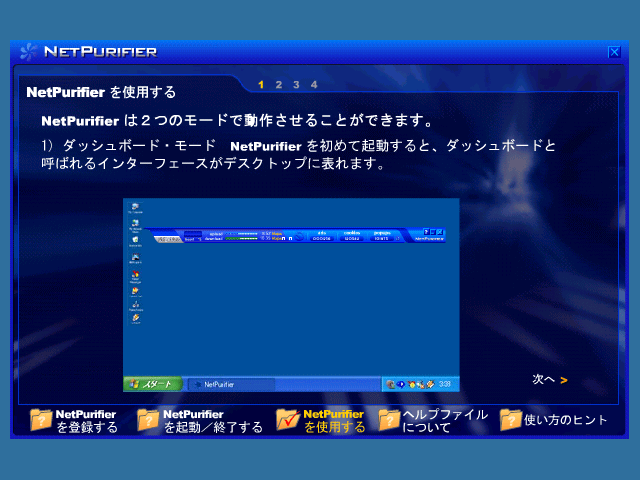Go to tutorial page 4
The width and height of the screenshot is (640, 480).
[x=313, y=85]
